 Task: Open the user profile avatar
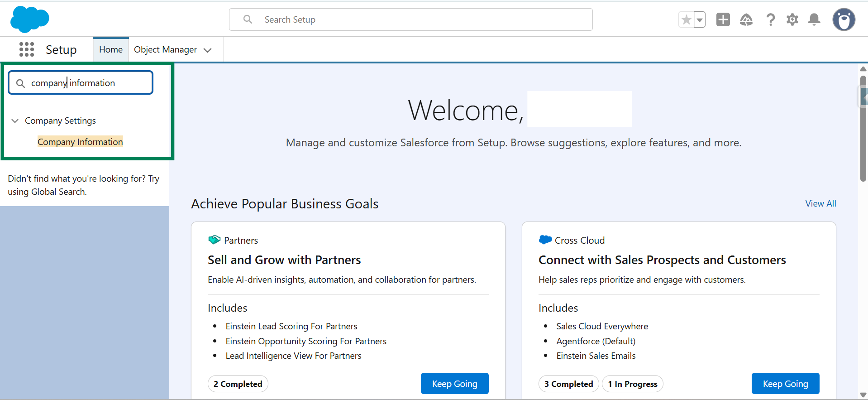click(x=844, y=19)
